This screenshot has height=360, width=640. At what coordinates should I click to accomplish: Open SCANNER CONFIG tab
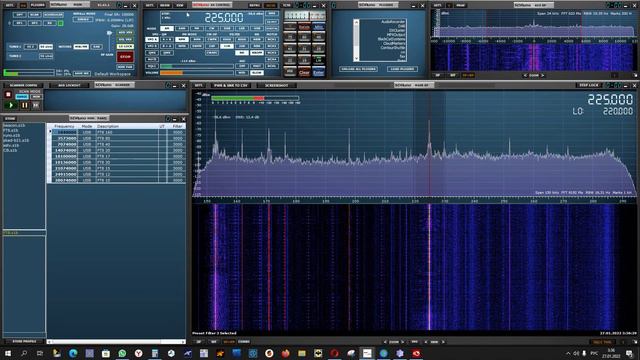[23, 85]
